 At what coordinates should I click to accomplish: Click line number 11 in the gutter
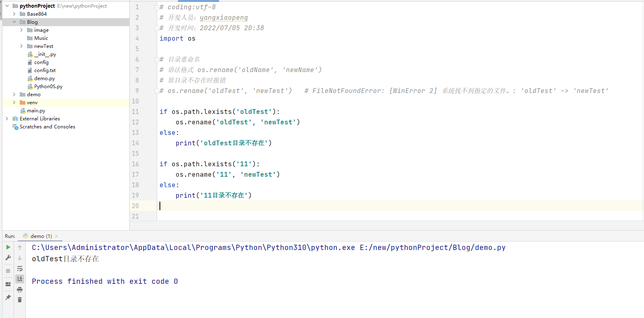coord(135,112)
